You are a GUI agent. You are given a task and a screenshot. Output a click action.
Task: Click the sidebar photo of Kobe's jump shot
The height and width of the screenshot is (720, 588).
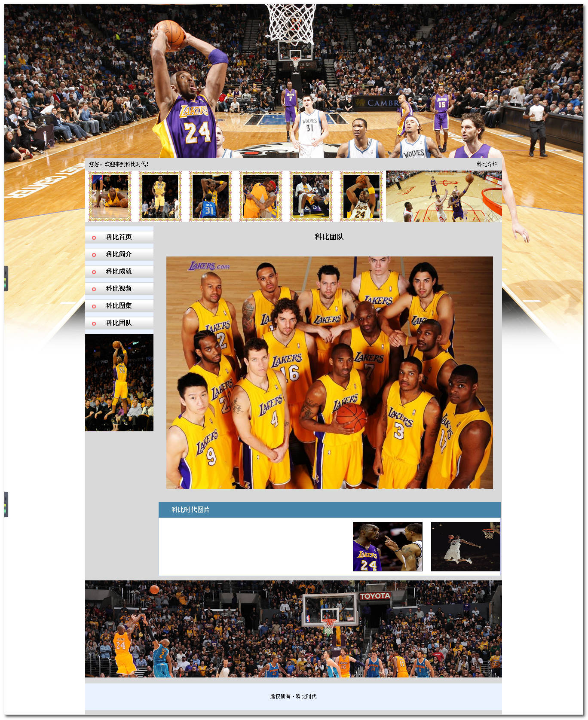click(x=119, y=382)
